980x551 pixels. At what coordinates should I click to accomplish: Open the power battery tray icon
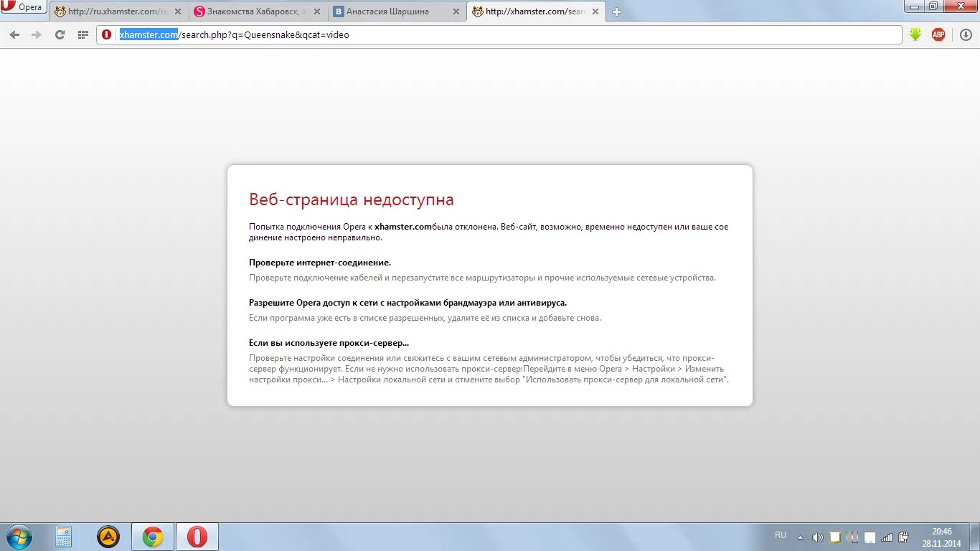coord(904,537)
